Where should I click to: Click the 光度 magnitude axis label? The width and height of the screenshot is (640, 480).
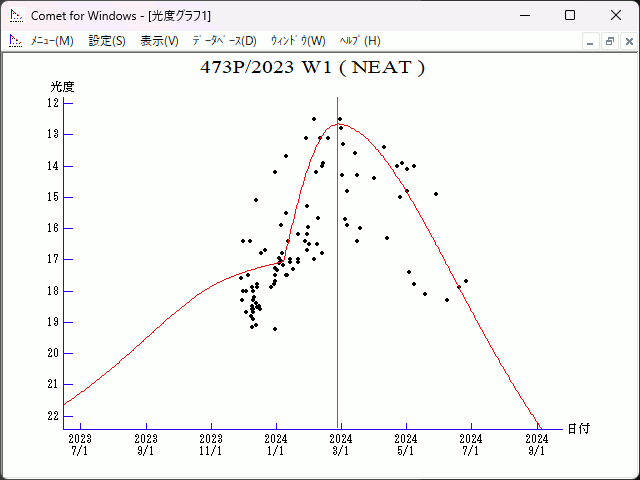[62, 87]
